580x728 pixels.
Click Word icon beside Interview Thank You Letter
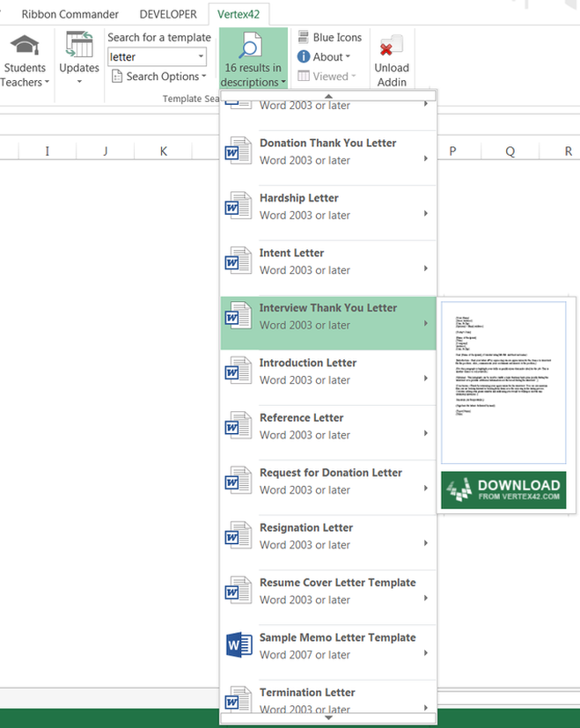(x=239, y=316)
